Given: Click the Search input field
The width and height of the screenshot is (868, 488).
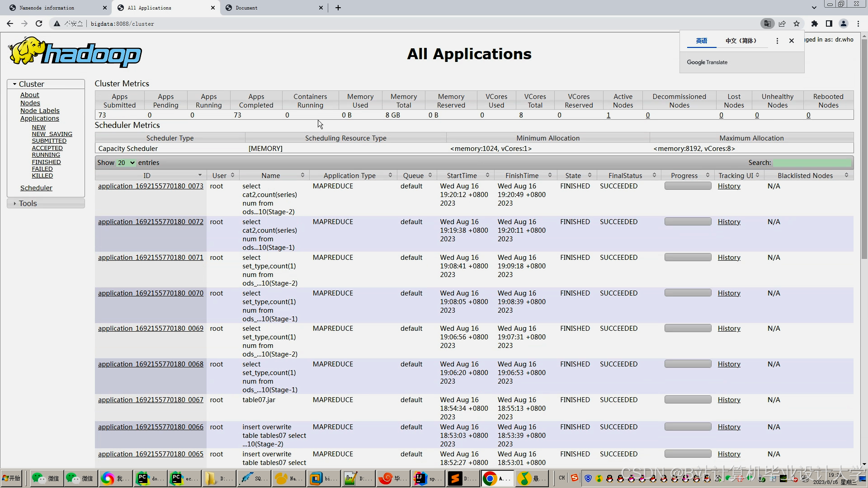Looking at the screenshot, I should [x=812, y=163].
